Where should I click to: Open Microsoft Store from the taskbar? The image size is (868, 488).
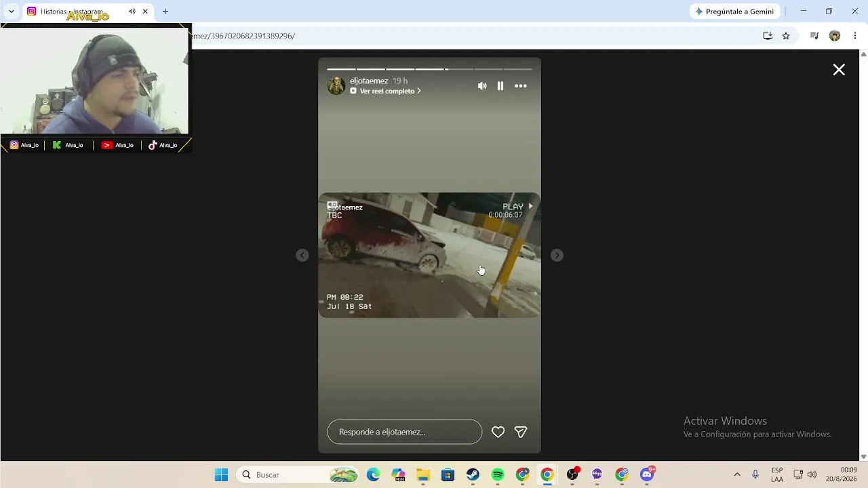pos(448,475)
